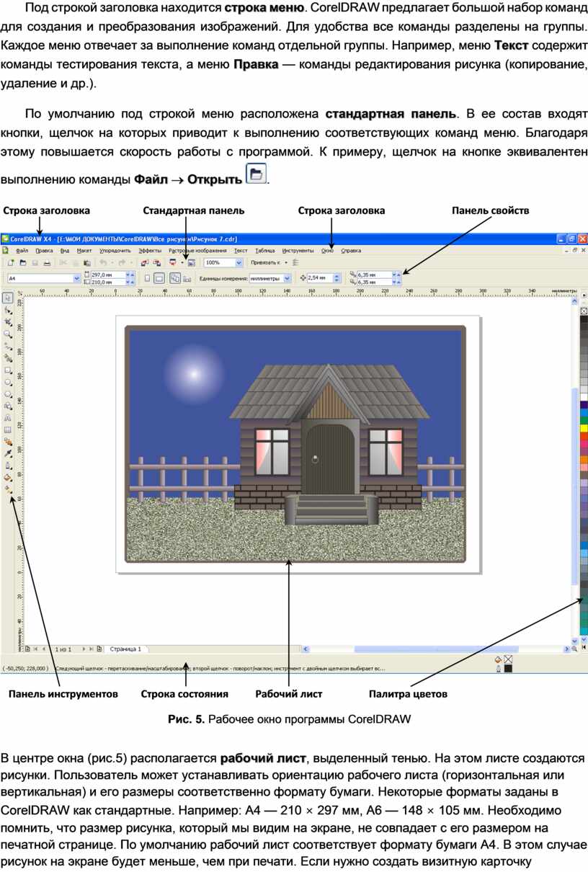The width and height of the screenshot is (588, 872).
Task: Click the Print toolbar icon
Action: point(46,263)
